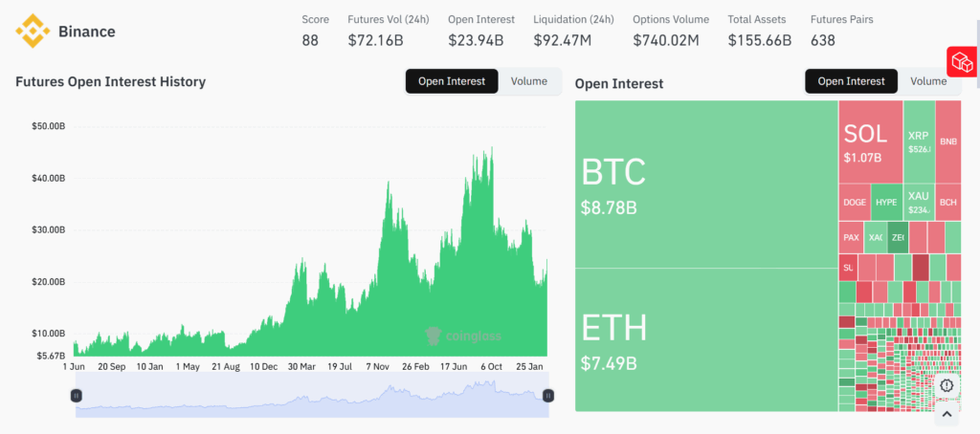Switch history chart to Volume
Image resolution: width=980 pixels, height=434 pixels.
pyautogui.click(x=529, y=81)
